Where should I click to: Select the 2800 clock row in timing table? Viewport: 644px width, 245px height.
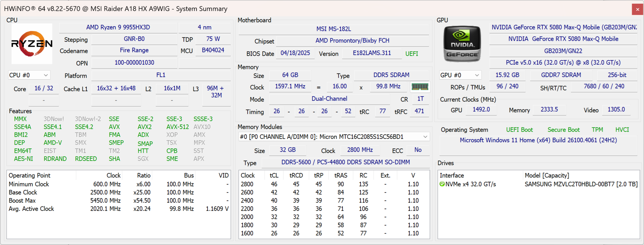point(247,184)
